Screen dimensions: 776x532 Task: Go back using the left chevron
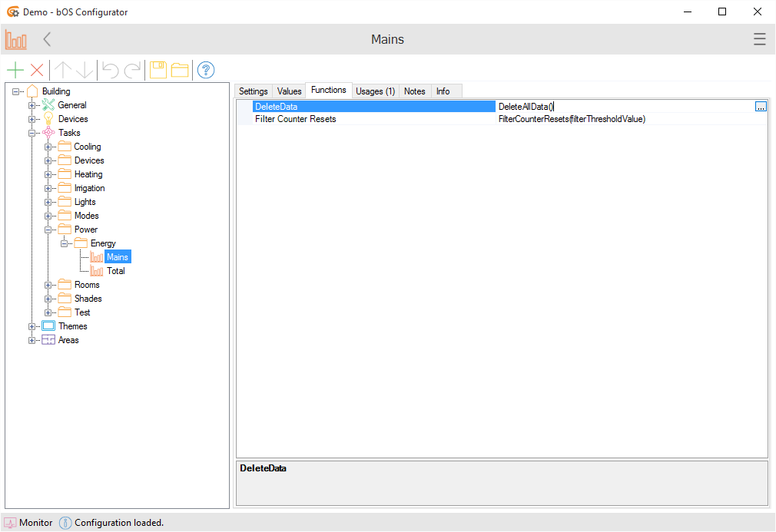pos(48,40)
